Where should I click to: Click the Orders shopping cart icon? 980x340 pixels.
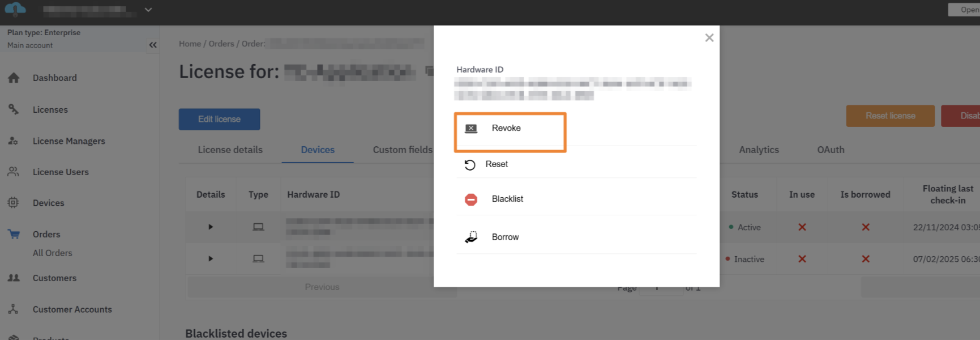14,235
